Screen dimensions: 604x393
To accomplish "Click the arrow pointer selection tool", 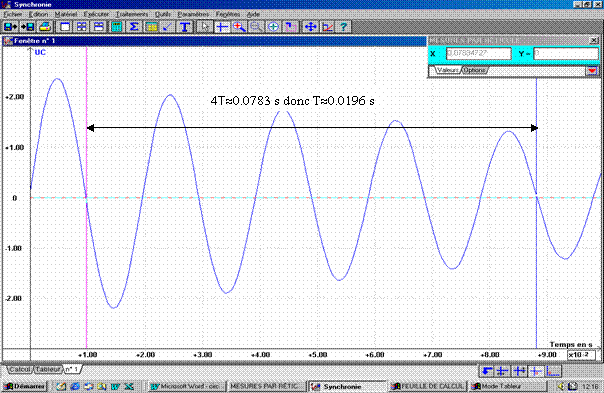I will pyautogui.click(x=205, y=27).
